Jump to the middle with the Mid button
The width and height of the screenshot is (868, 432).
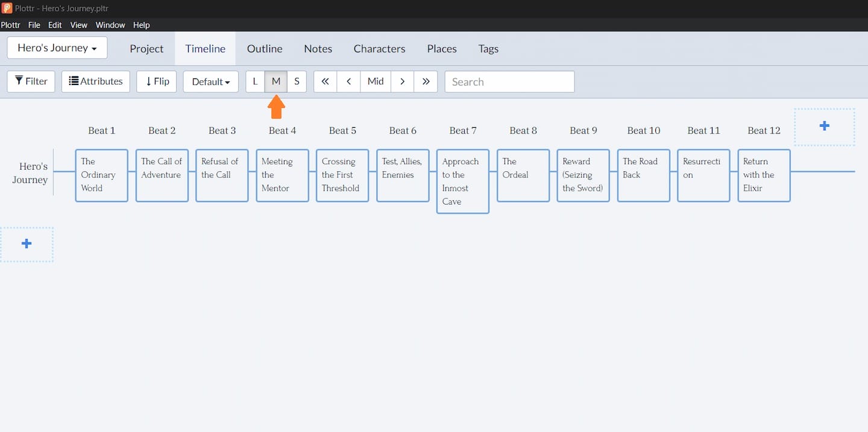375,81
